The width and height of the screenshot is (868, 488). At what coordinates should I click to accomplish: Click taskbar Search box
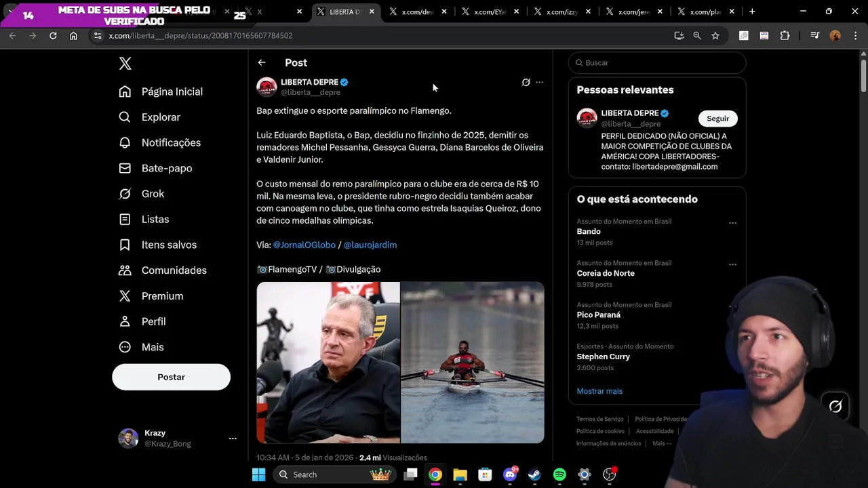pyautogui.click(x=334, y=474)
